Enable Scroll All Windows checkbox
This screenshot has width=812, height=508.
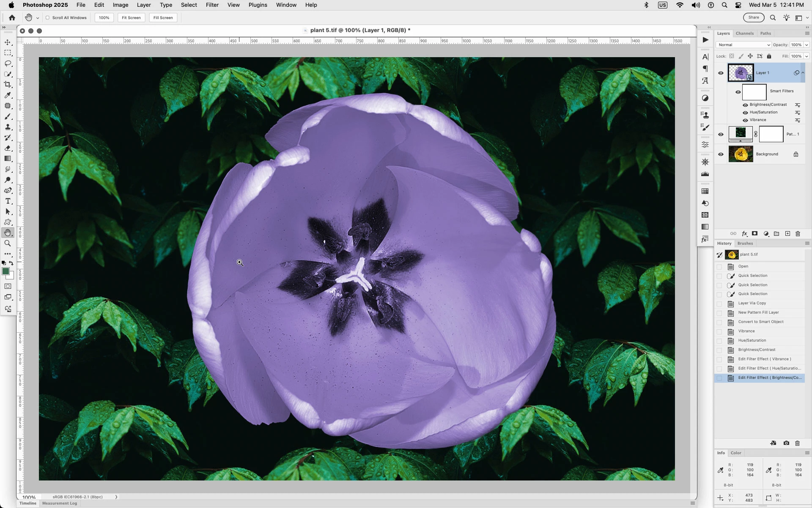pyautogui.click(x=48, y=18)
